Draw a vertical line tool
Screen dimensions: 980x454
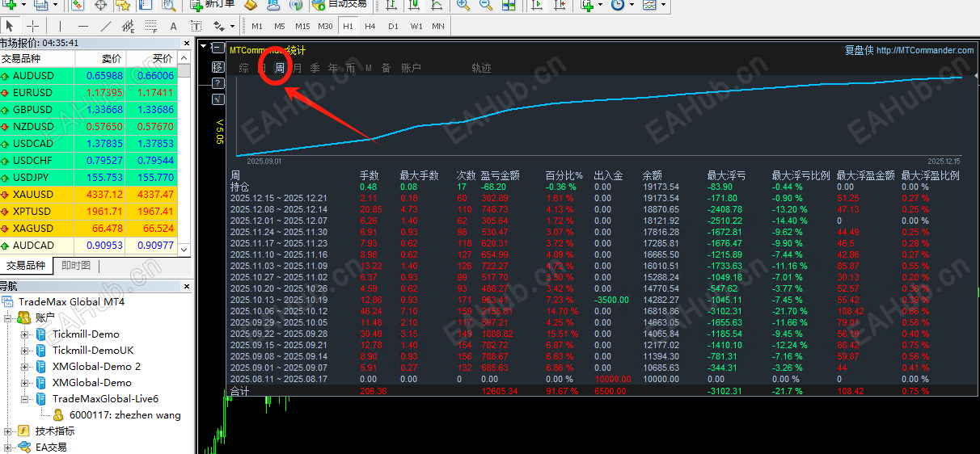tap(60, 26)
